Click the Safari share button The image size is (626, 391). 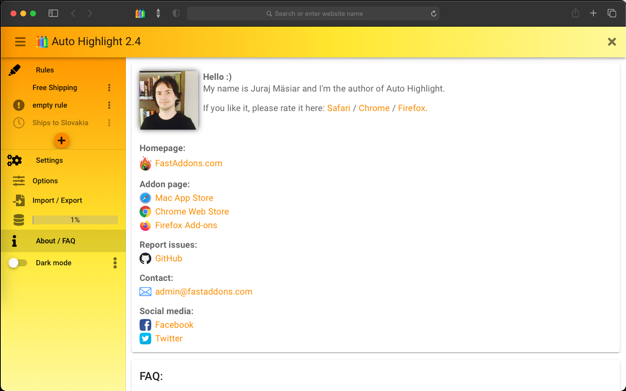point(575,13)
